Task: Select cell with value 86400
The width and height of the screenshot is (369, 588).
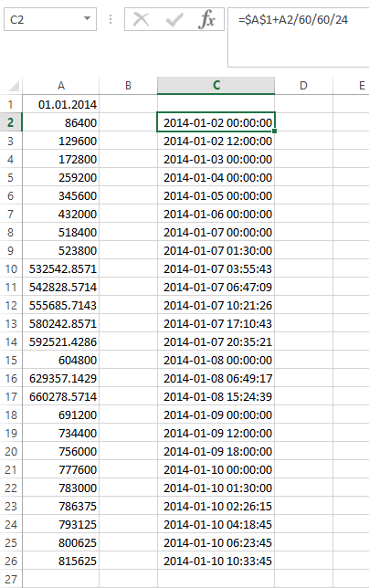Action: click(x=61, y=122)
